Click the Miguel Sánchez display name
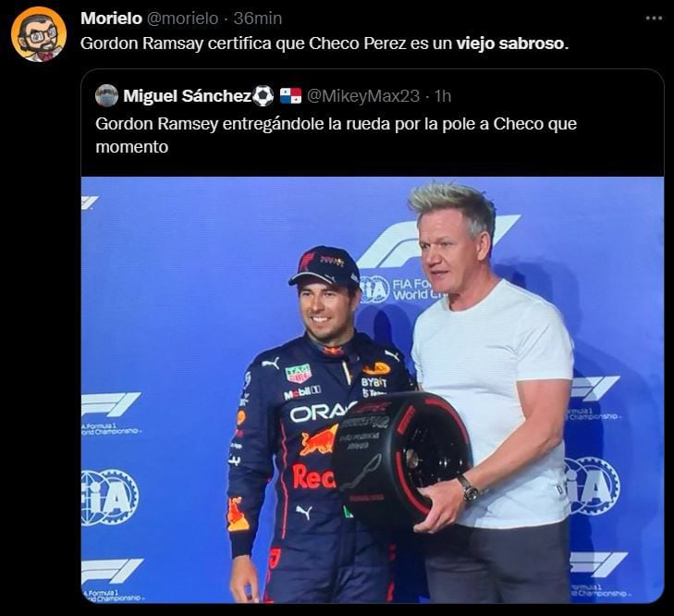 (187, 96)
